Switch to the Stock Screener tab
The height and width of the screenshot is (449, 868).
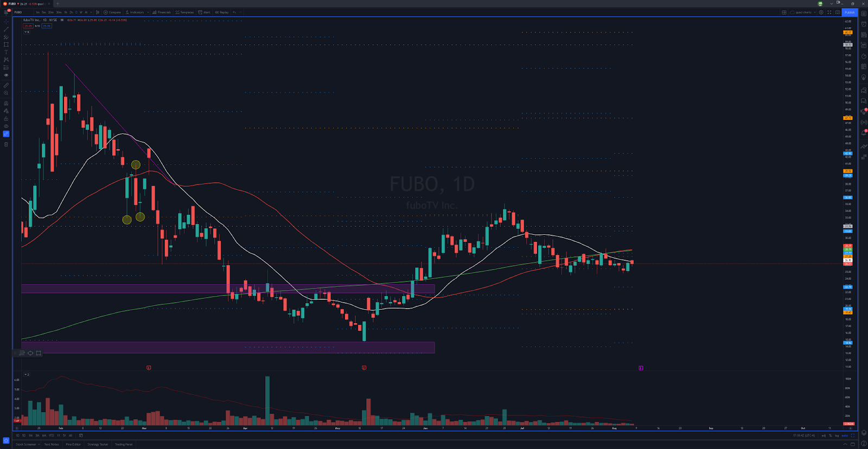[26, 445]
